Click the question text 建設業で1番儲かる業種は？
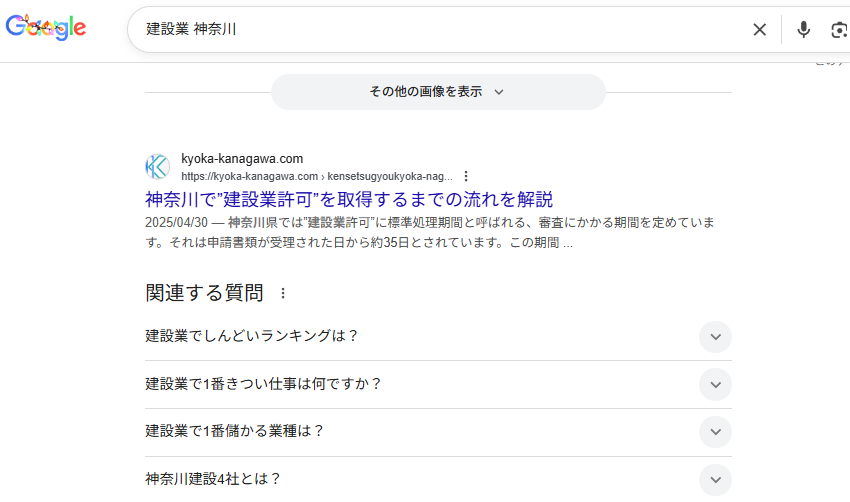Screen dimensions: 850x502 (235, 431)
